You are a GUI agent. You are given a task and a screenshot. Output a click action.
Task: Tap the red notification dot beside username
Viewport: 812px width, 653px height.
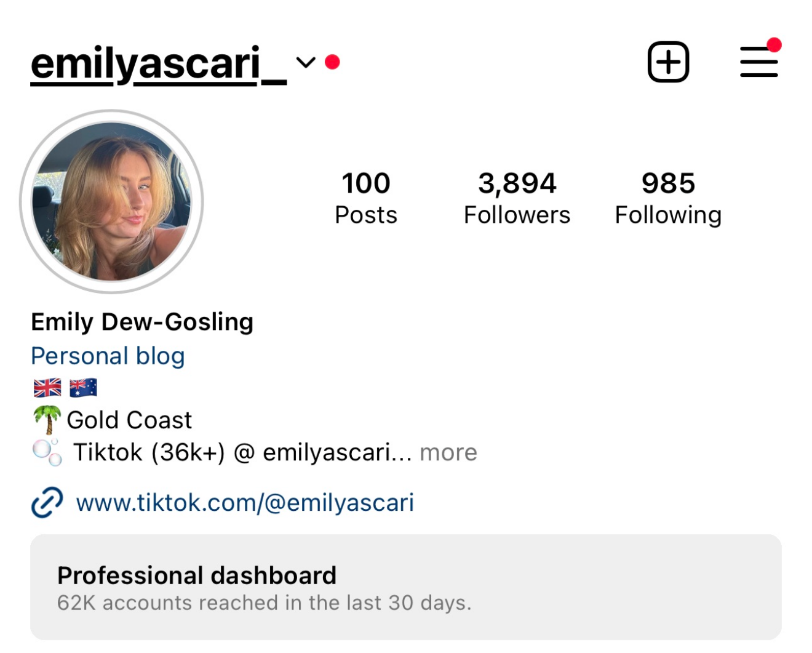(332, 62)
